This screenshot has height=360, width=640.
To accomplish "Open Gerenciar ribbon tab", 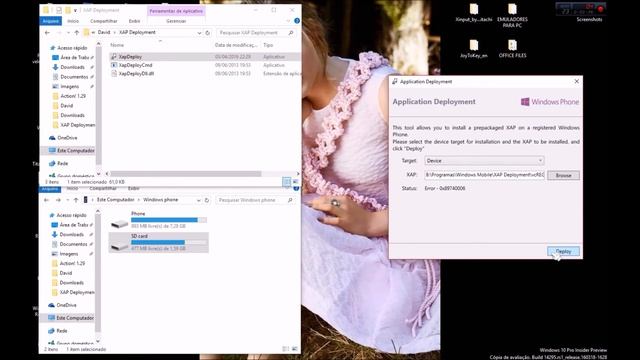I will point(176,21).
